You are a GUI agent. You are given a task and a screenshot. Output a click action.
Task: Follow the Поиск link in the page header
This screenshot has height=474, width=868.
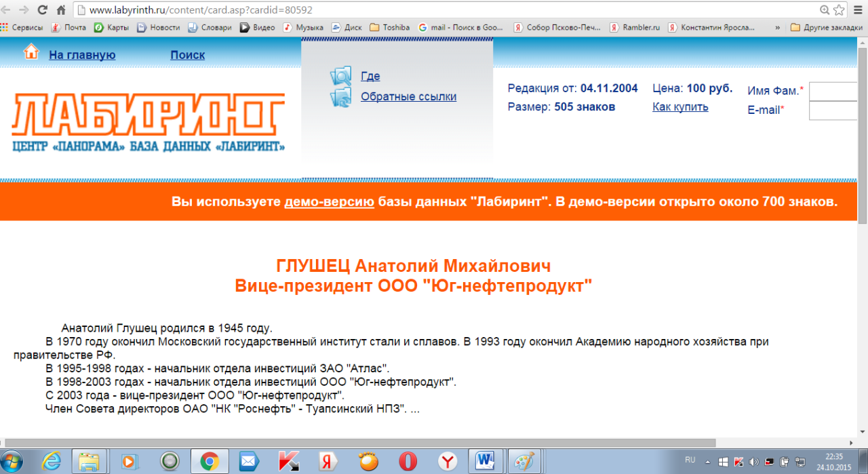tap(188, 55)
